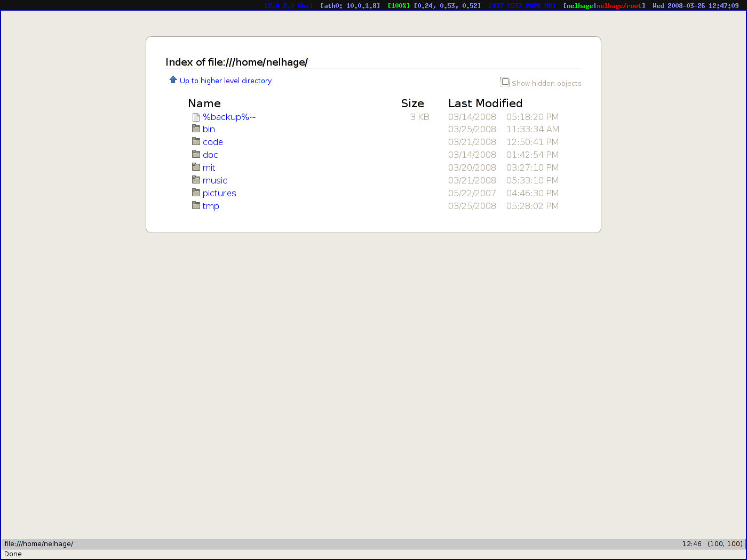Image resolution: width=747 pixels, height=560 pixels.
Task: Open the bin directory link
Action: (209, 130)
